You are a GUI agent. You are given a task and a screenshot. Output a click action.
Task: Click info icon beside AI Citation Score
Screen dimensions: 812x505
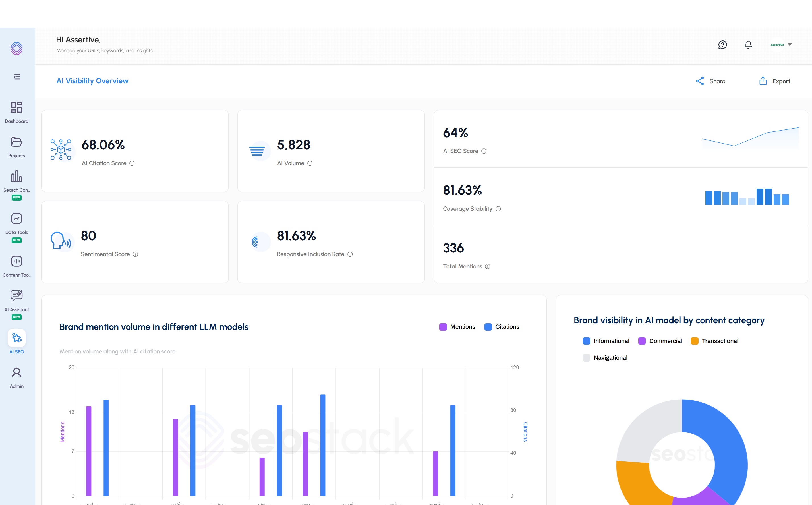[x=132, y=163]
